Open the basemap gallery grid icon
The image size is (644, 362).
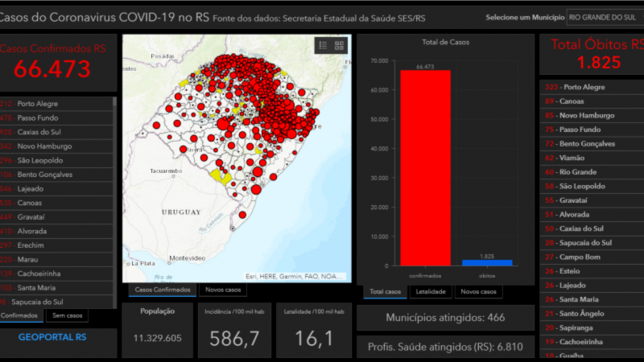(x=339, y=46)
